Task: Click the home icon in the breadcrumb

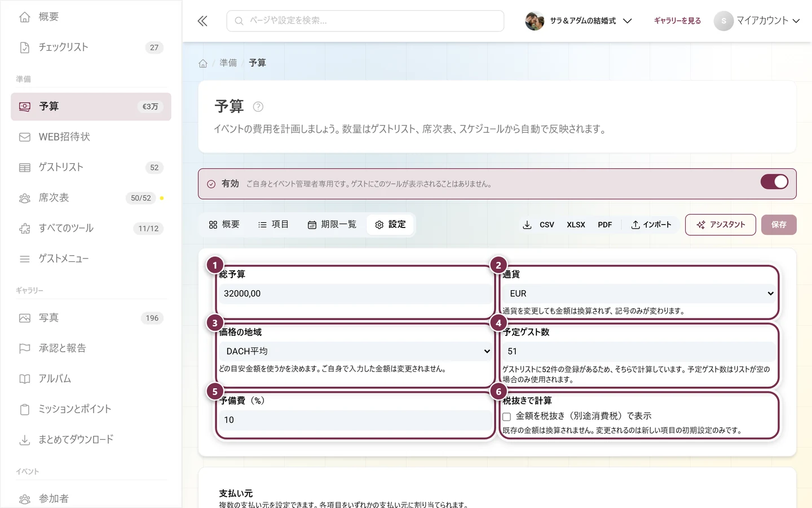Action: tap(203, 63)
